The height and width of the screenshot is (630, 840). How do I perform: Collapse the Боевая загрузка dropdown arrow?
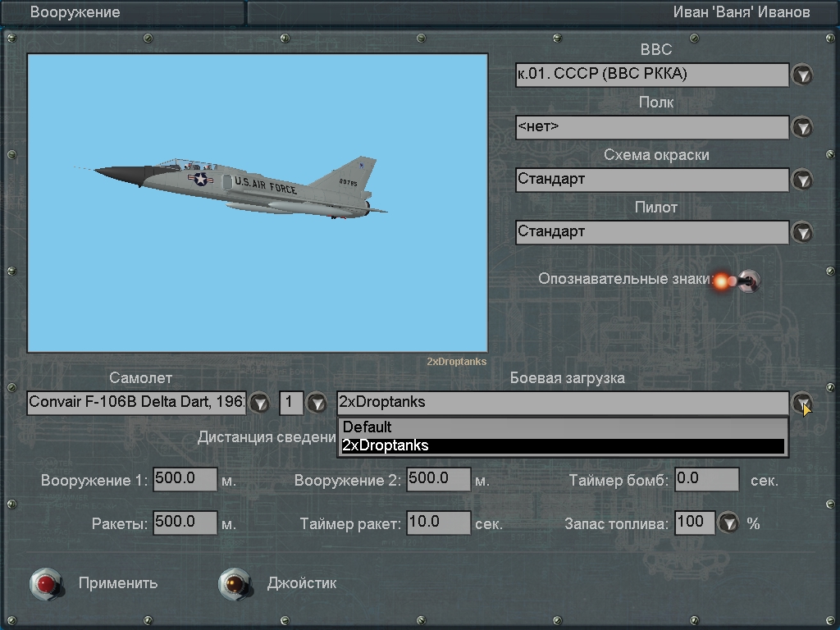[801, 403]
